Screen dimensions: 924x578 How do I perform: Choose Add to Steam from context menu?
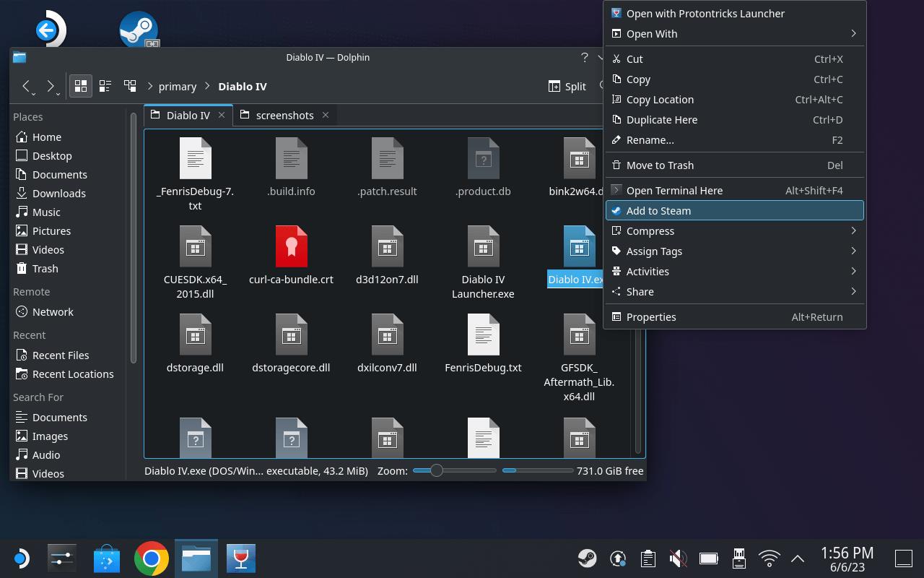(734, 211)
